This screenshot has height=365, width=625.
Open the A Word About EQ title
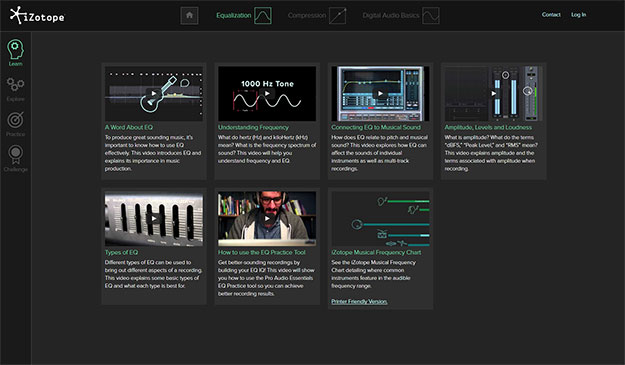(129, 127)
